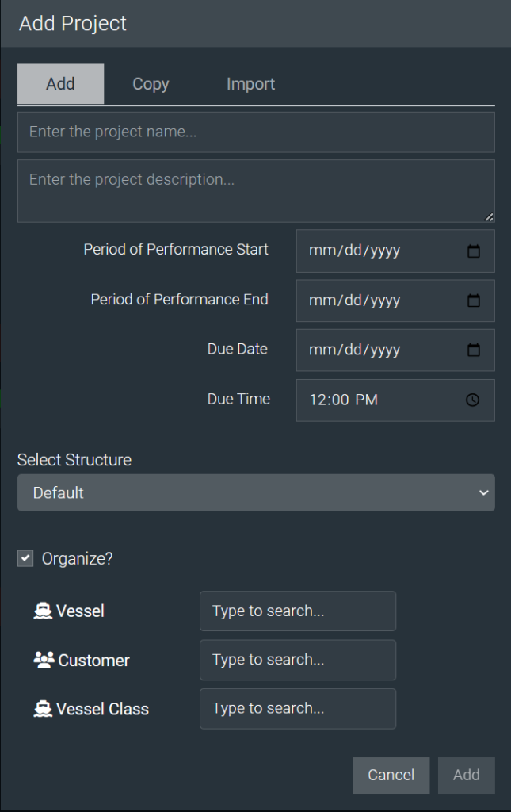Screen dimensions: 511x812
Task: Click the Customer search field
Action: point(298,660)
